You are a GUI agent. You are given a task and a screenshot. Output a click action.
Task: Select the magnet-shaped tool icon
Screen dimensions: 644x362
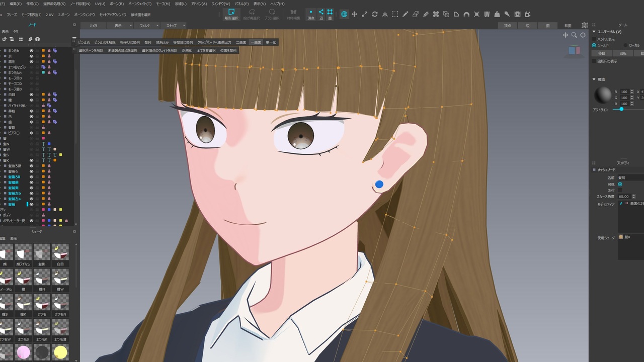tap(466, 14)
